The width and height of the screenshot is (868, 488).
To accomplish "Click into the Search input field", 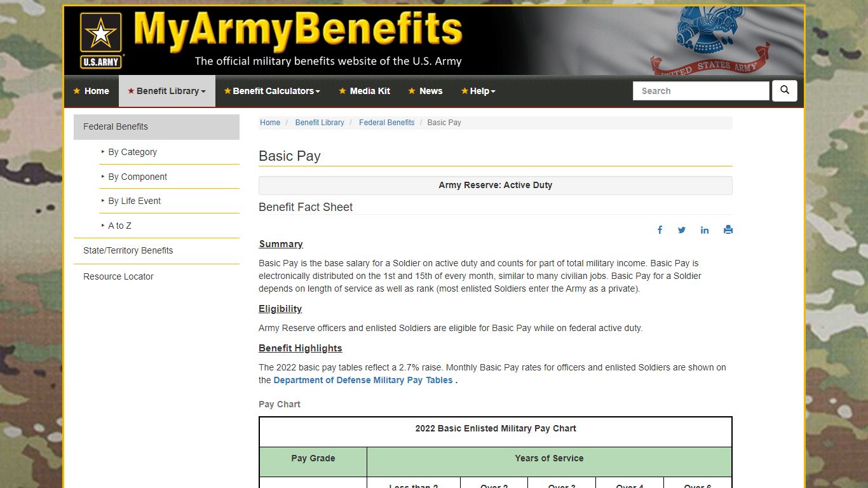I will point(701,91).
